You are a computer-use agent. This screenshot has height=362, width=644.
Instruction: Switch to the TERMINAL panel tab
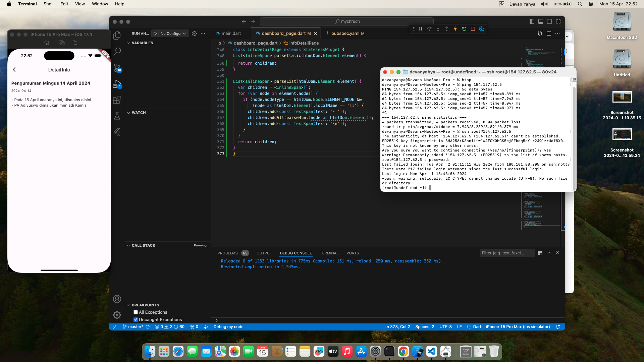[329, 253]
